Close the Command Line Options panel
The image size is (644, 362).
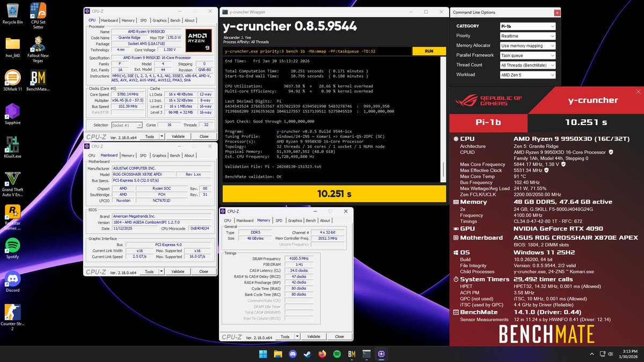point(557,12)
